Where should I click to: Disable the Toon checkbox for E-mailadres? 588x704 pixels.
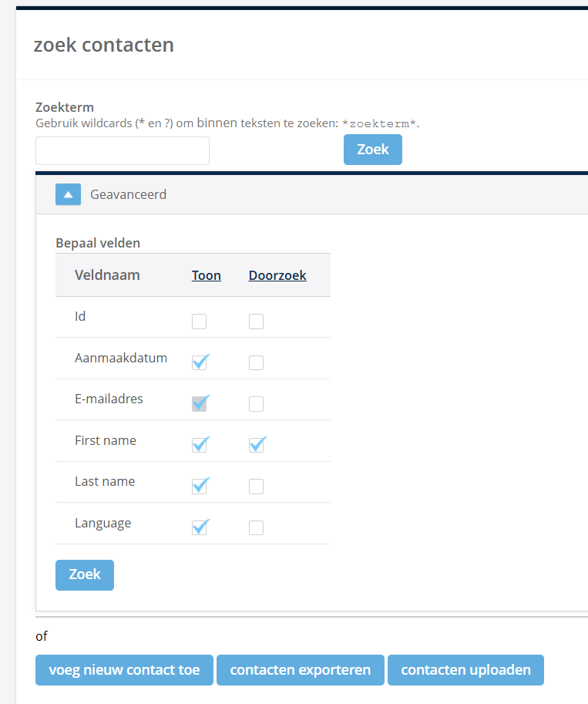200,403
